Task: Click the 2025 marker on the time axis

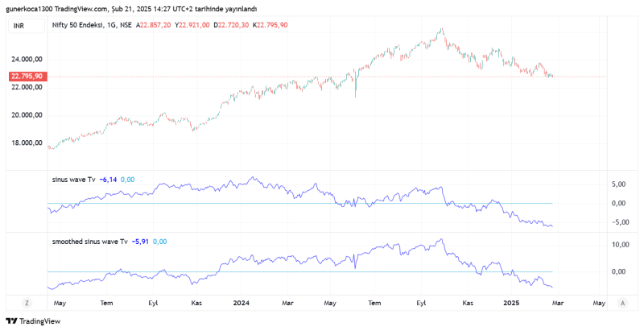Action: point(510,303)
